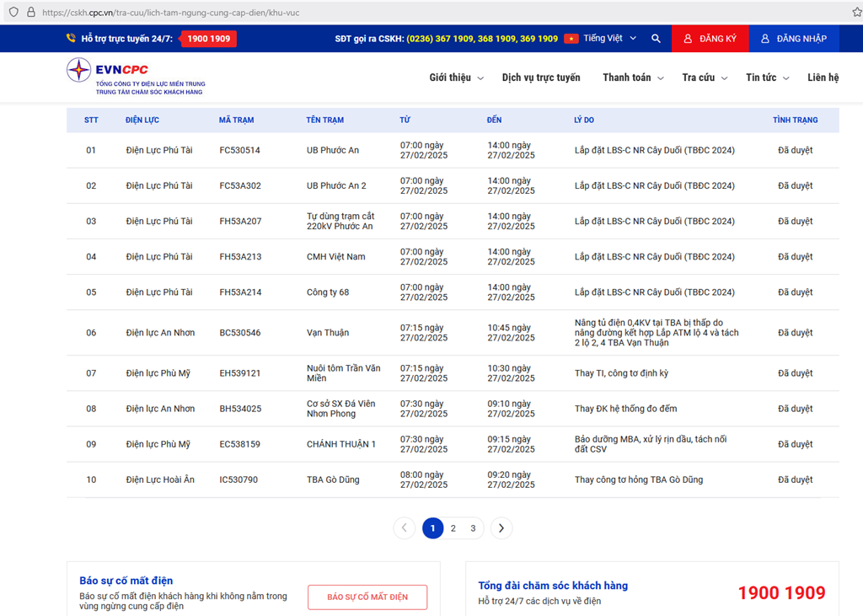Click the ĐĂNG KÝ button
The image size is (863, 616).
(x=710, y=39)
